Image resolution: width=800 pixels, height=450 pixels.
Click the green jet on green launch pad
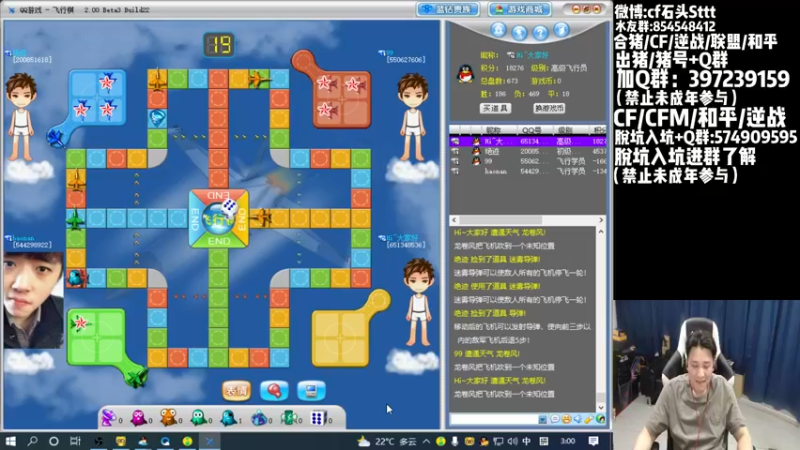click(x=137, y=377)
